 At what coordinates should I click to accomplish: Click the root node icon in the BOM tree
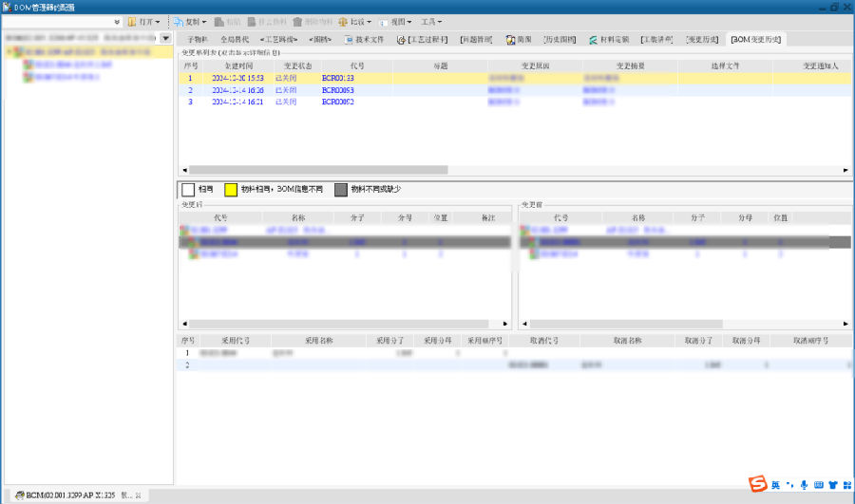click(x=19, y=52)
